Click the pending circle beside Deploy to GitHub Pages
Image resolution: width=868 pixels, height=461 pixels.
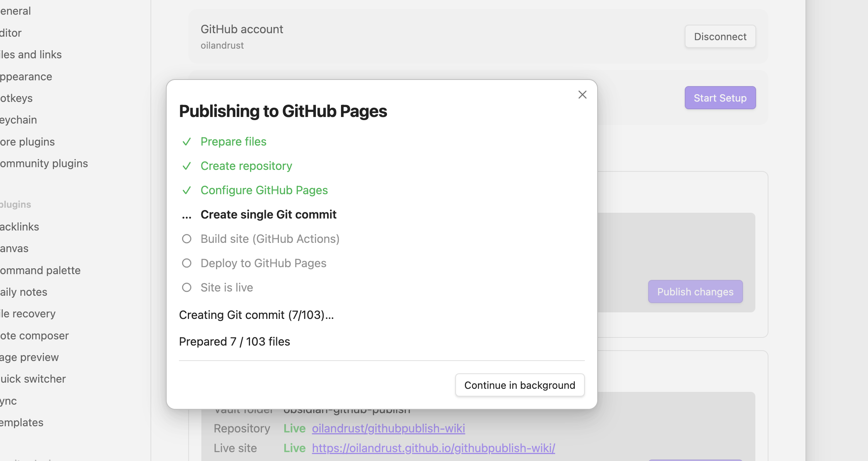pyautogui.click(x=187, y=263)
